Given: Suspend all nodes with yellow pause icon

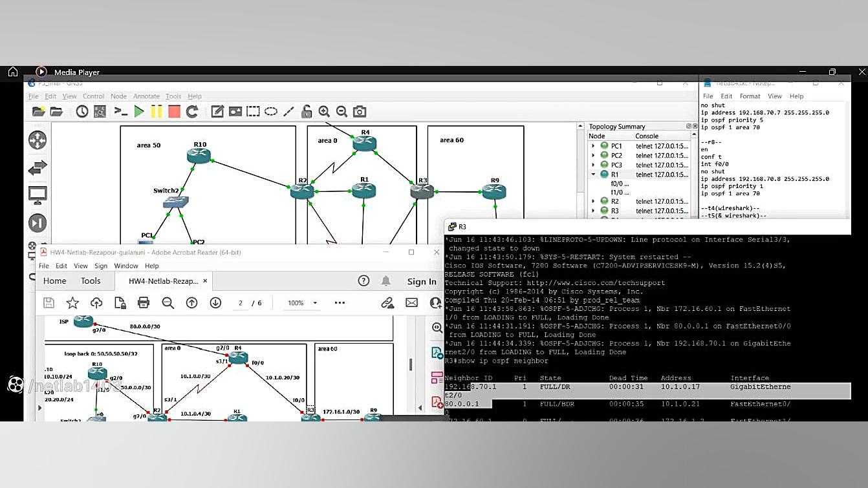Looking at the screenshot, I should coord(157,111).
